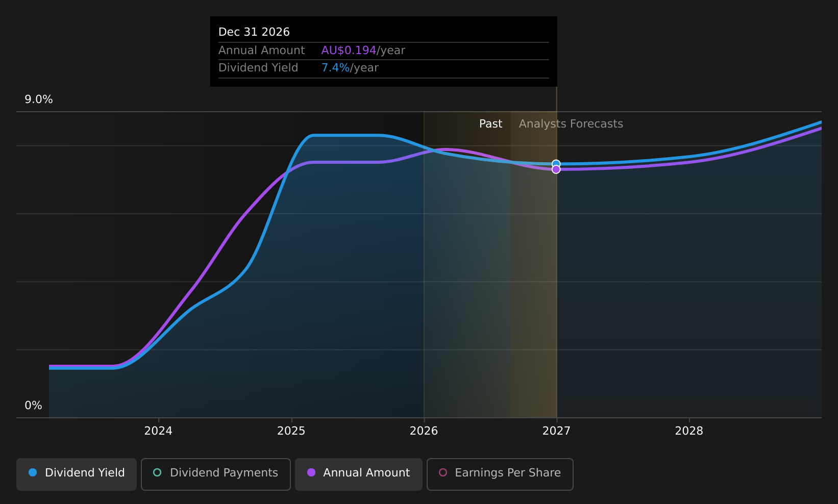Enable the Dividend Payments series

coord(216,474)
